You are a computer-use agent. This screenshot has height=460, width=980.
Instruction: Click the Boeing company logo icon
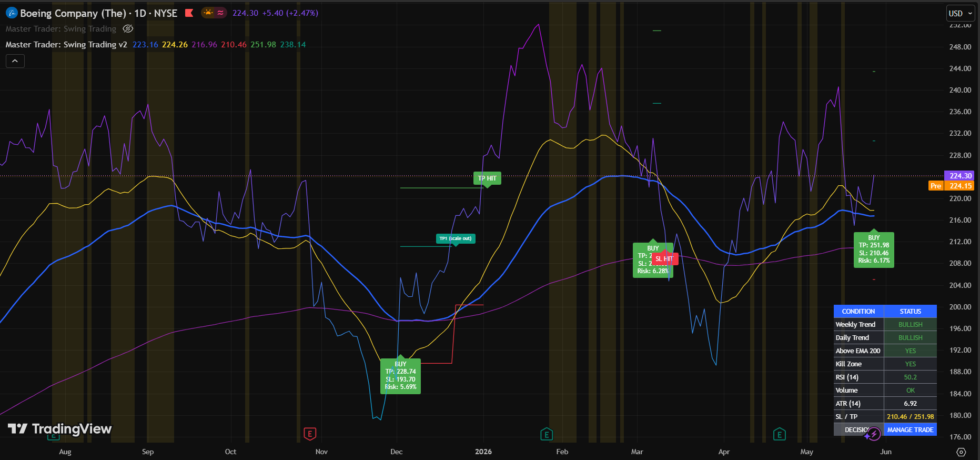coord(12,13)
